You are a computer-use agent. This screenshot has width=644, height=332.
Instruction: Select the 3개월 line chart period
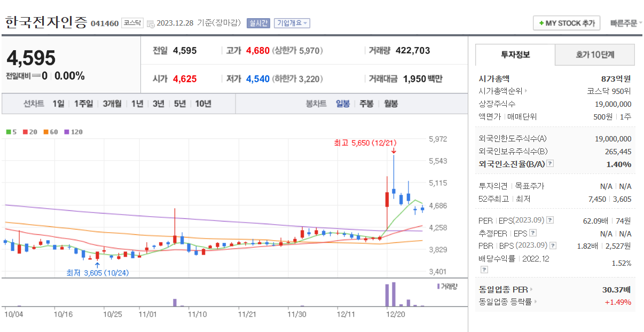[x=112, y=104]
